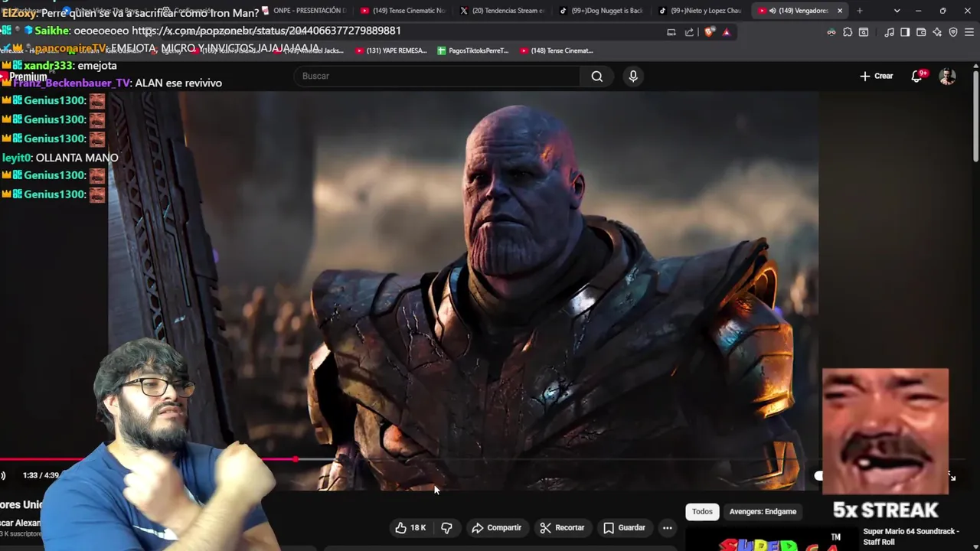Click the red video progress scrubber handle
The height and width of the screenshot is (551, 980).
coord(296,459)
